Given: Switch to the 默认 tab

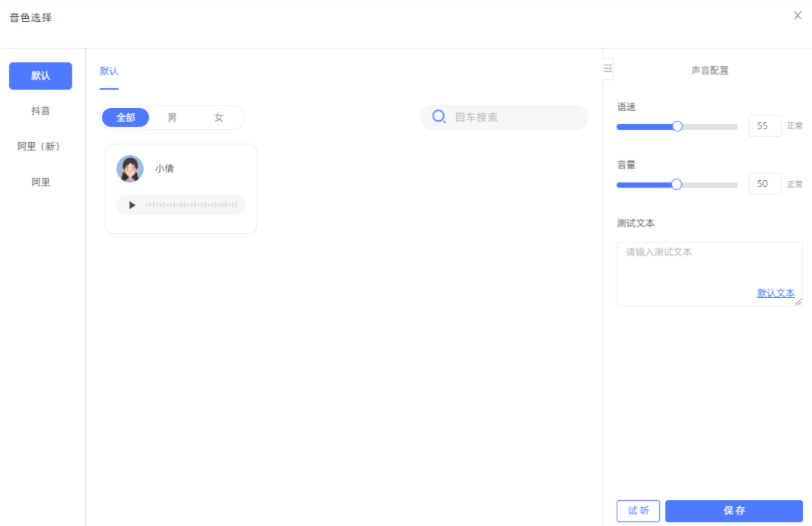Looking at the screenshot, I should coord(109,71).
